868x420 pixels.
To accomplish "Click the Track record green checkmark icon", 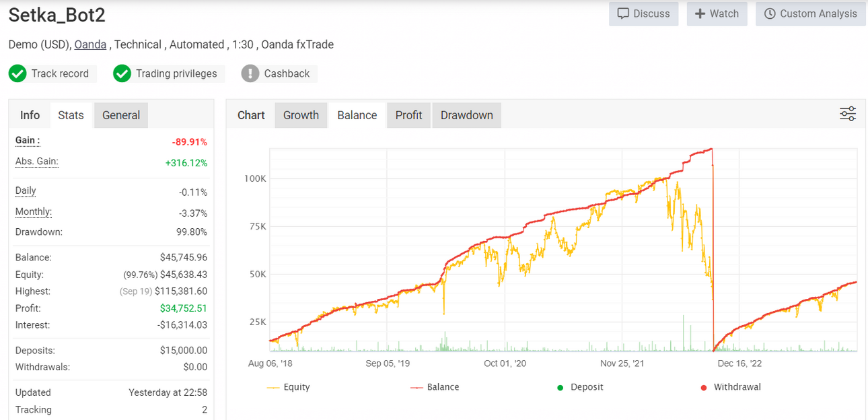I will 17,73.
